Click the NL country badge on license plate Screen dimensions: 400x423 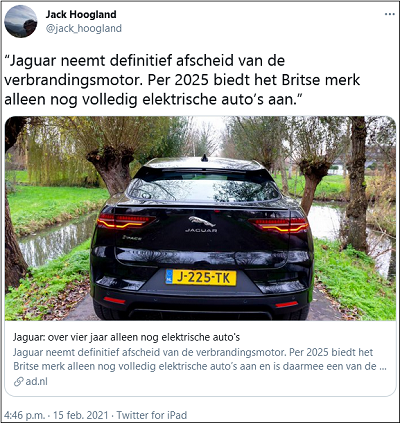click(169, 277)
